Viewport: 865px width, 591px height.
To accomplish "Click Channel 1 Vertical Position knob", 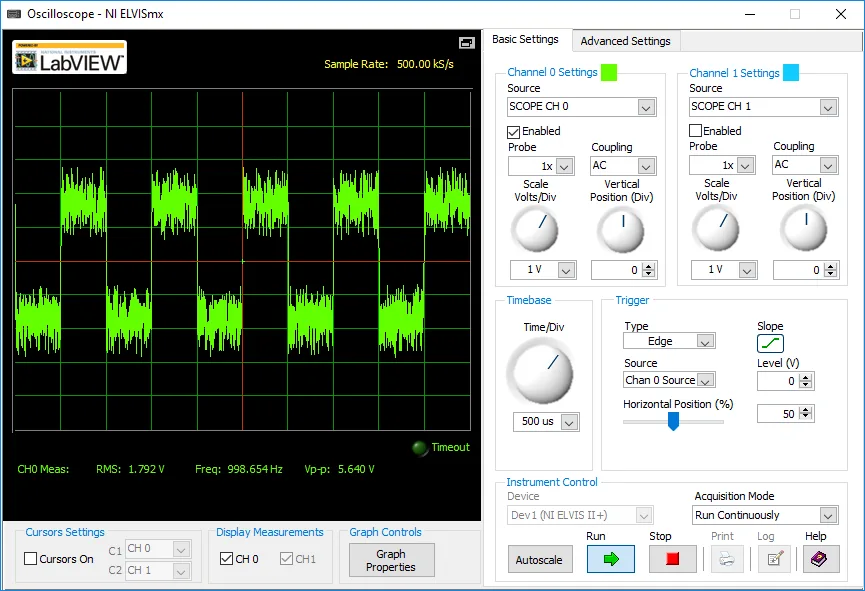I will click(x=803, y=229).
